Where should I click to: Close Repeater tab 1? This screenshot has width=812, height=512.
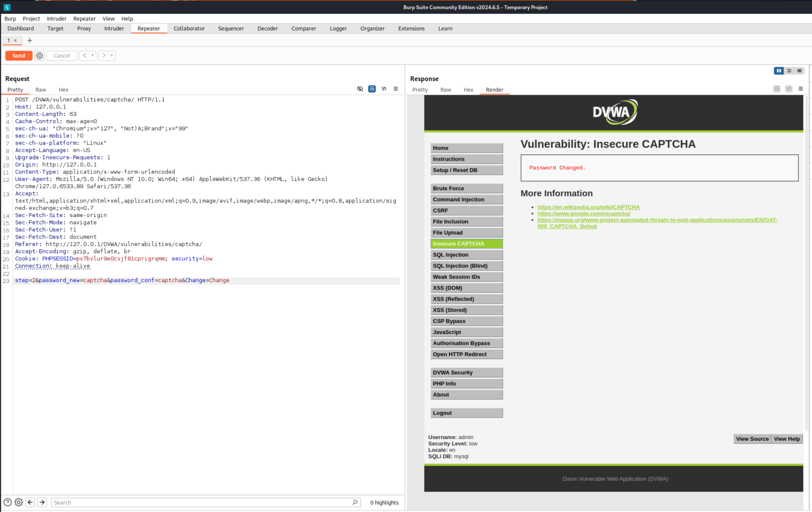[x=15, y=40]
